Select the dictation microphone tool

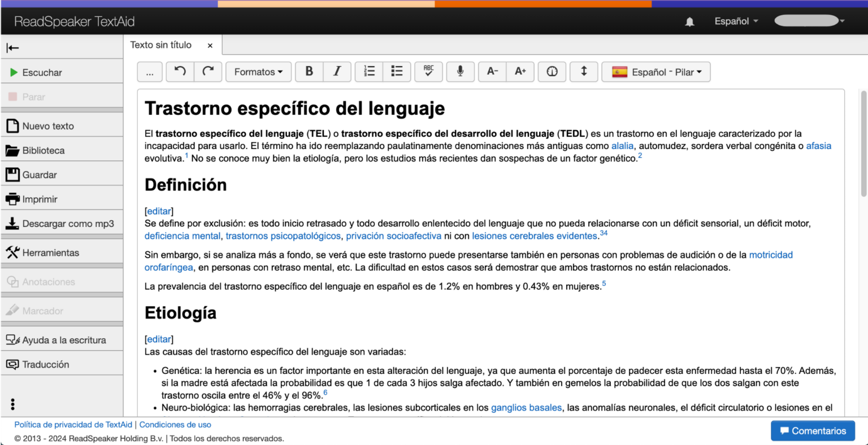[460, 71]
